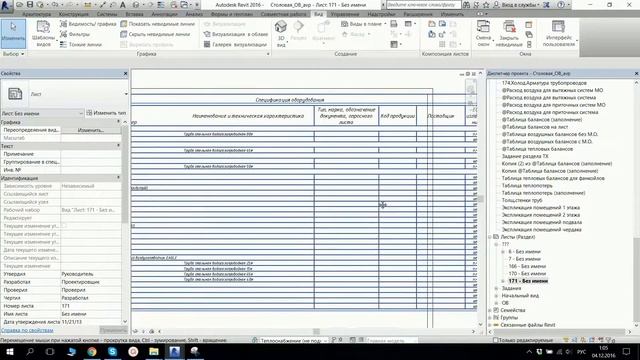Screen dimensions: 640x360
Task: Open the help question mark icon
Action: (x=561, y=5)
